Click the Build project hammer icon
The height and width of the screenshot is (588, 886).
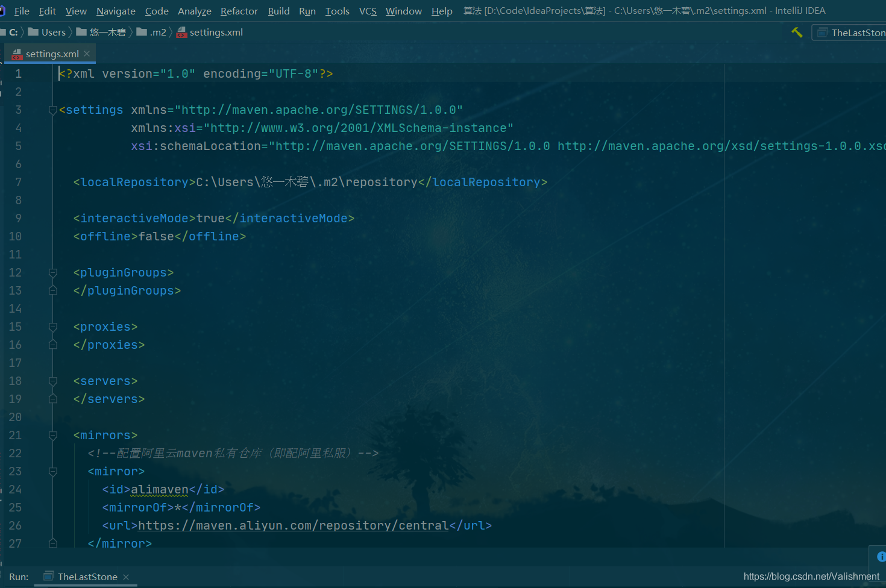(797, 33)
